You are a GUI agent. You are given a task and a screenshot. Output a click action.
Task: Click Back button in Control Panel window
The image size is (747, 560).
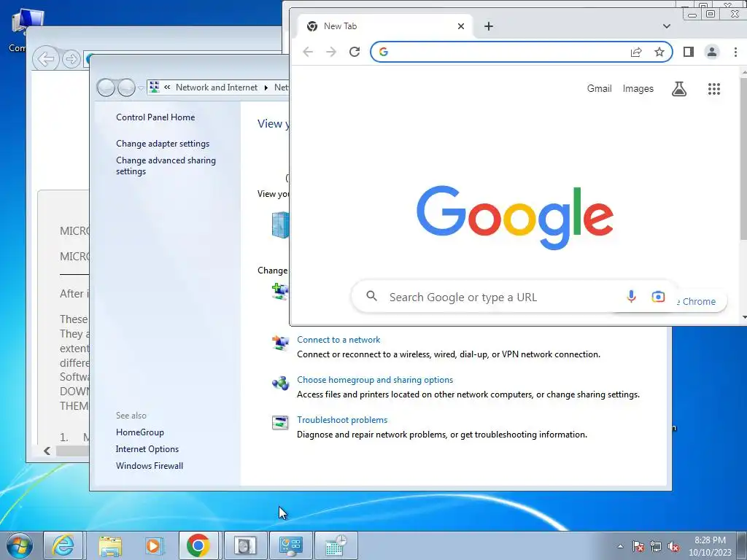(x=105, y=87)
